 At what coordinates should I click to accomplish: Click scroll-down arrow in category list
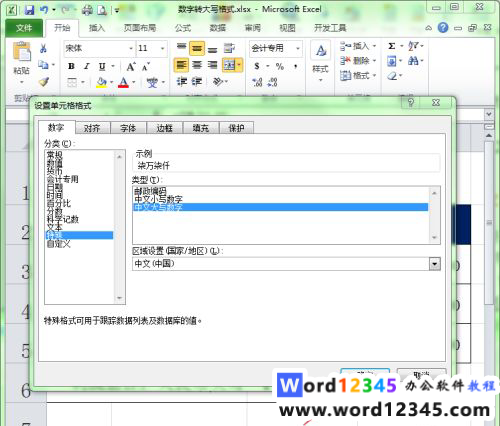pos(119,298)
